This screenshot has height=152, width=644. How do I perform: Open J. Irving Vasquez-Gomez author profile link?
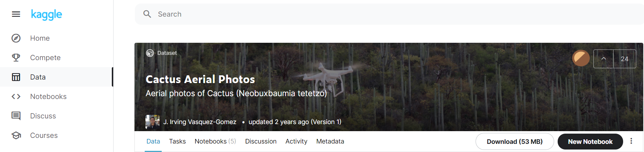200,122
